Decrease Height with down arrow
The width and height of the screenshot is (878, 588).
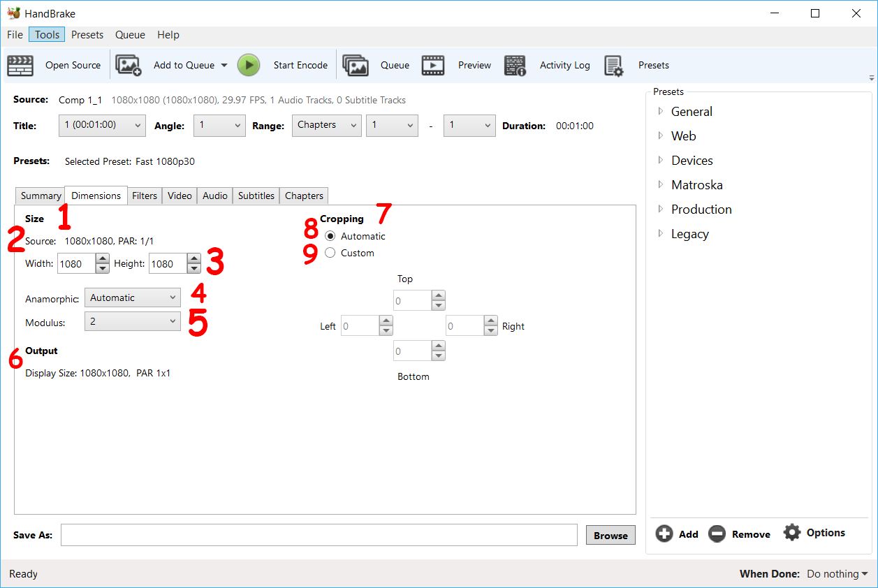pyautogui.click(x=194, y=269)
